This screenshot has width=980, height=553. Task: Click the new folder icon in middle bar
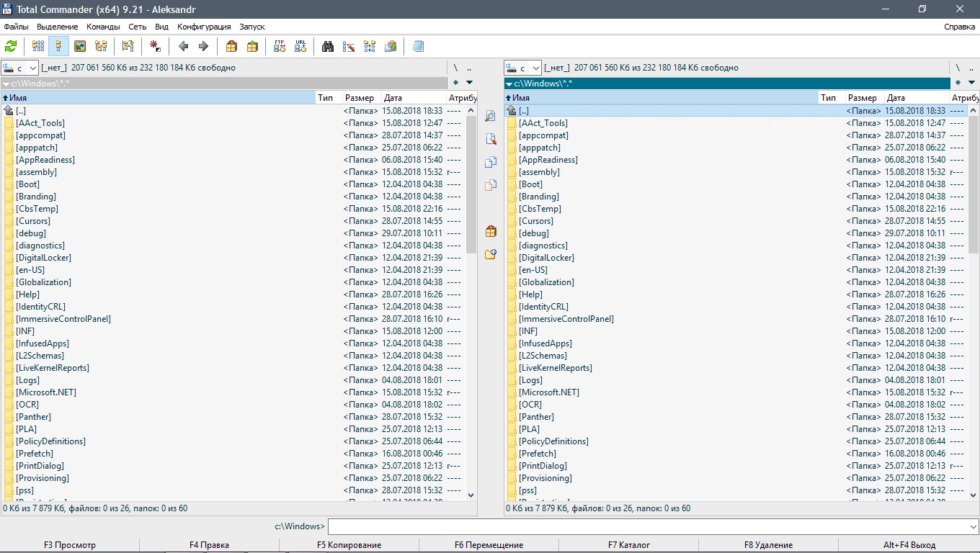click(x=491, y=254)
